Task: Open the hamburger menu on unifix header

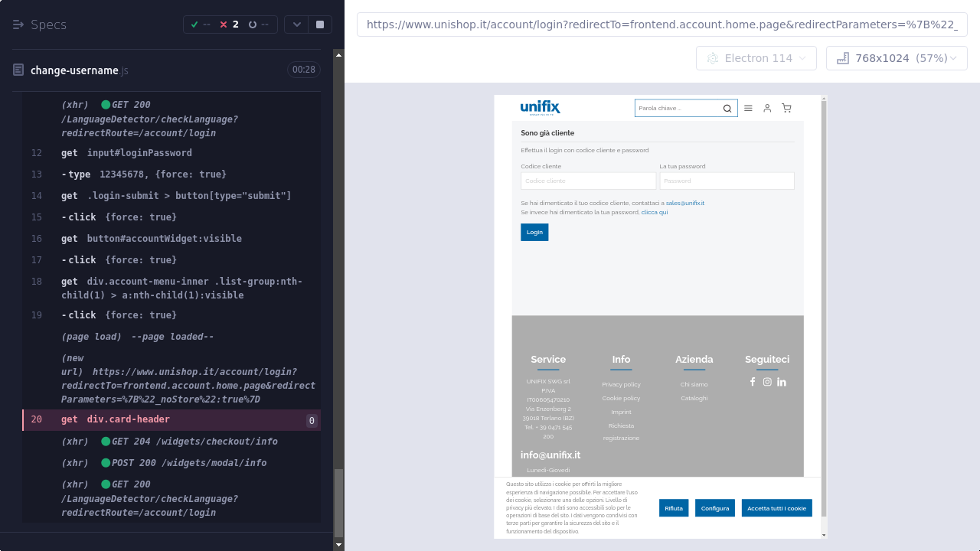Action: click(x=748, y=109)
